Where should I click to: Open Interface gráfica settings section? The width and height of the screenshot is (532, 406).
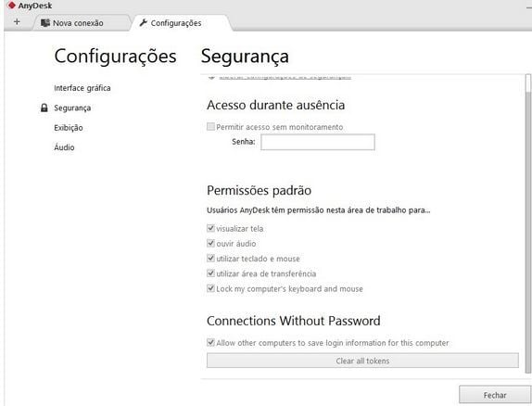point(82,88)
